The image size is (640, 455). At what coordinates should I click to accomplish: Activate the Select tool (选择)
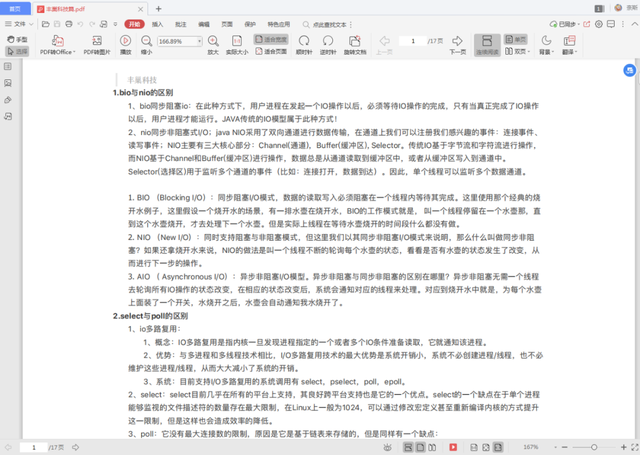pos(17,51)
